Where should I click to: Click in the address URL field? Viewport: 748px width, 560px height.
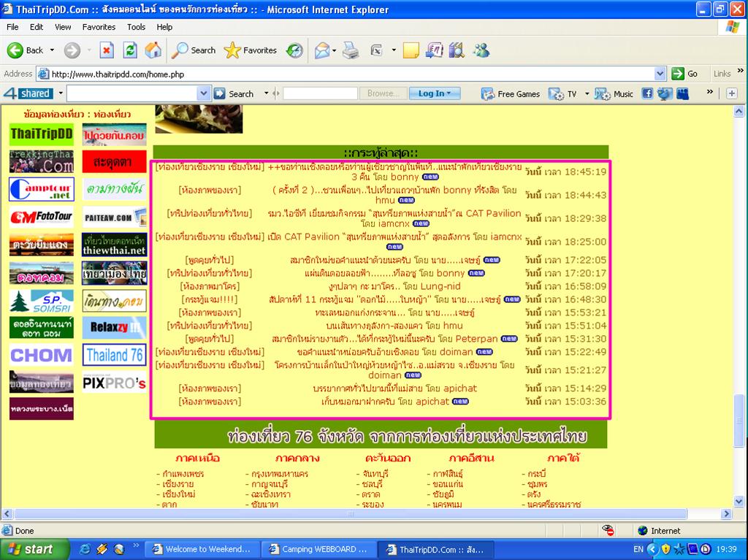click(x=351, y=74)
